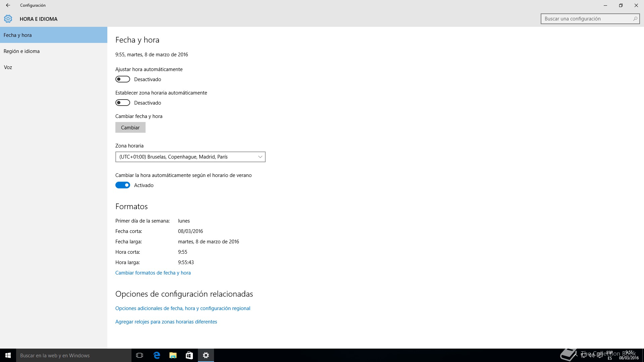Screen dimensions: 644x362
Task: Click the Primer día de la semana value lunes
Action: point(184,221)
